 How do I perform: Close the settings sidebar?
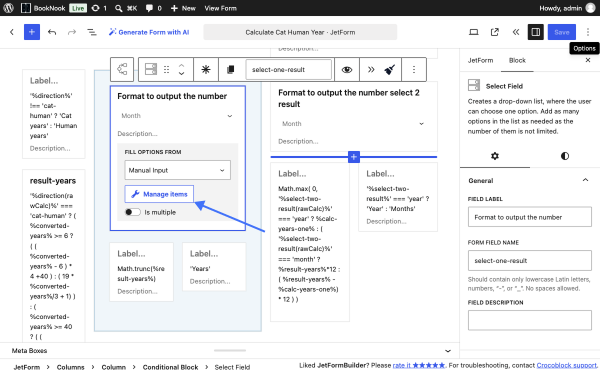tap(588, 60)
